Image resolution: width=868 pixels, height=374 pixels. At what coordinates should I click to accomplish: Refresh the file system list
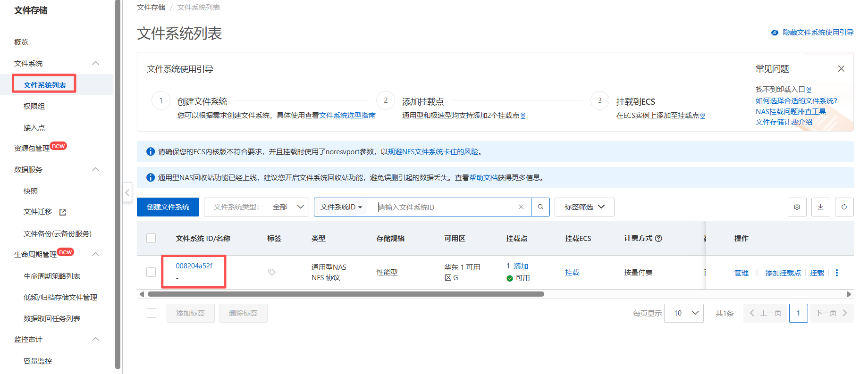[844, 207]
